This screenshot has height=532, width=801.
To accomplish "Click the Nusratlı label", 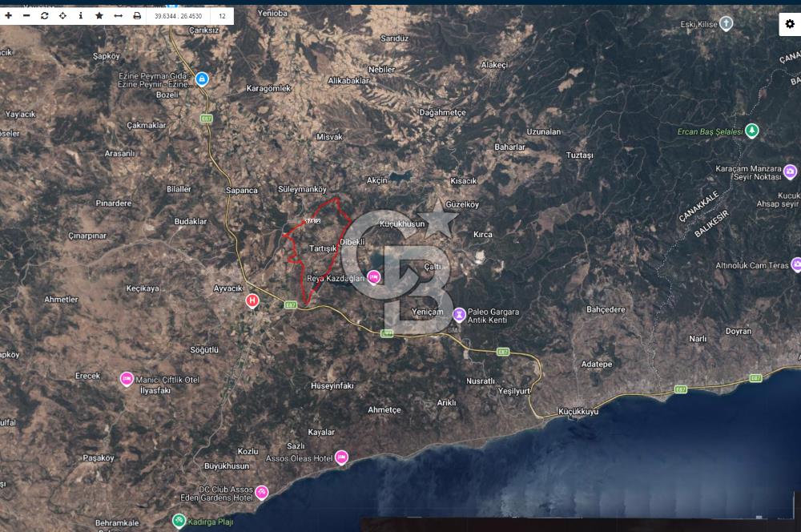I will [481, 381].
